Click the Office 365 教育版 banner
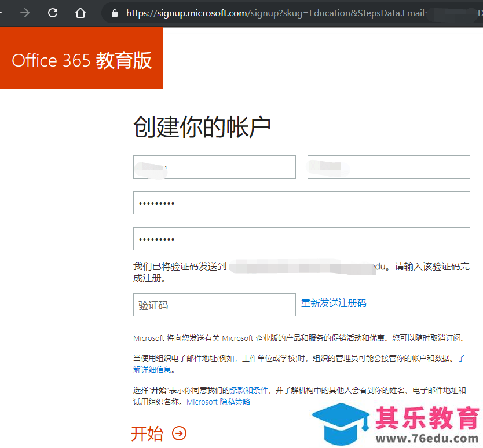483x448 pixels. click(x=82, y=59)
